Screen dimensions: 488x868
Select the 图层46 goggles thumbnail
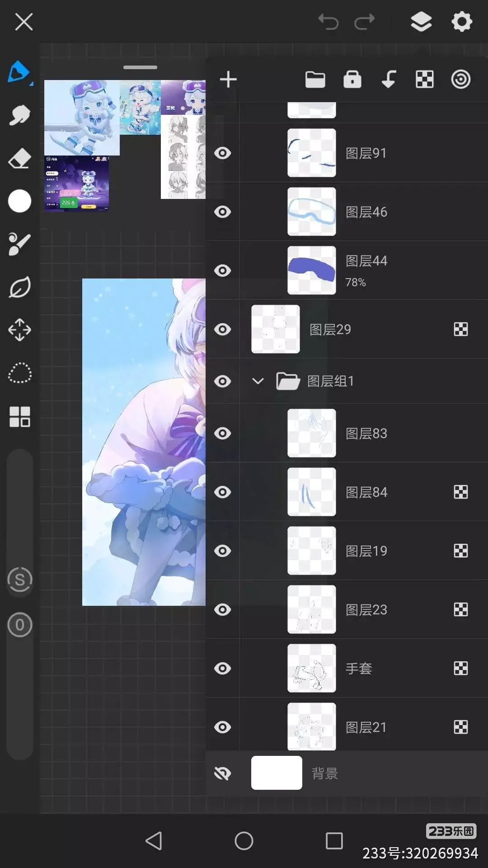point(312,212)
